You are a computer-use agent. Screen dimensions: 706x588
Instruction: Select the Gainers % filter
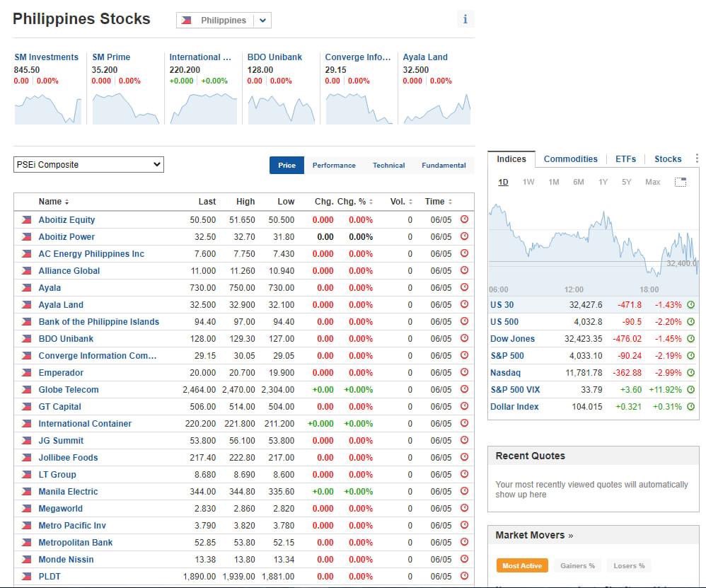click(577, 565)
